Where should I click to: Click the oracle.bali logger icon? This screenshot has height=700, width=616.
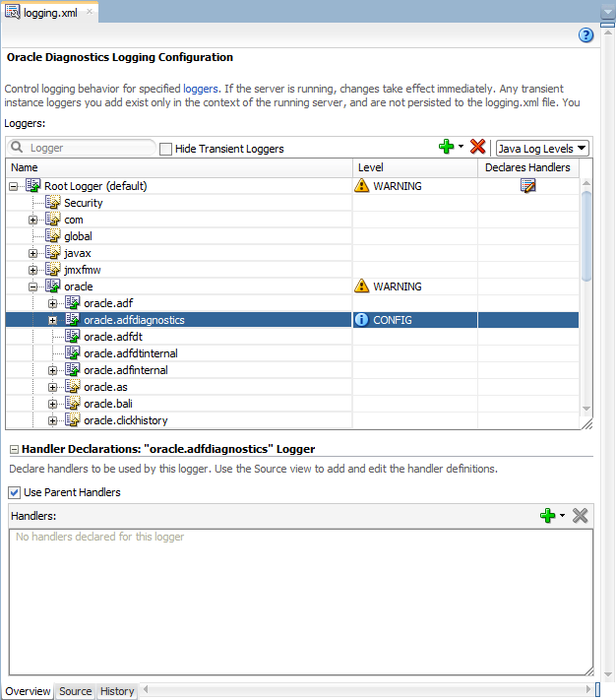pos(72,403)
